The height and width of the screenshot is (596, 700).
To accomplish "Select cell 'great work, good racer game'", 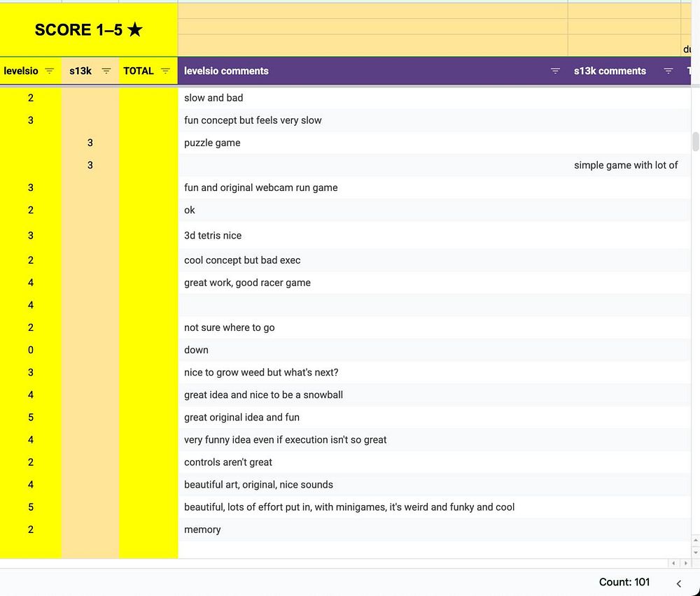I will tap(373, 283).
